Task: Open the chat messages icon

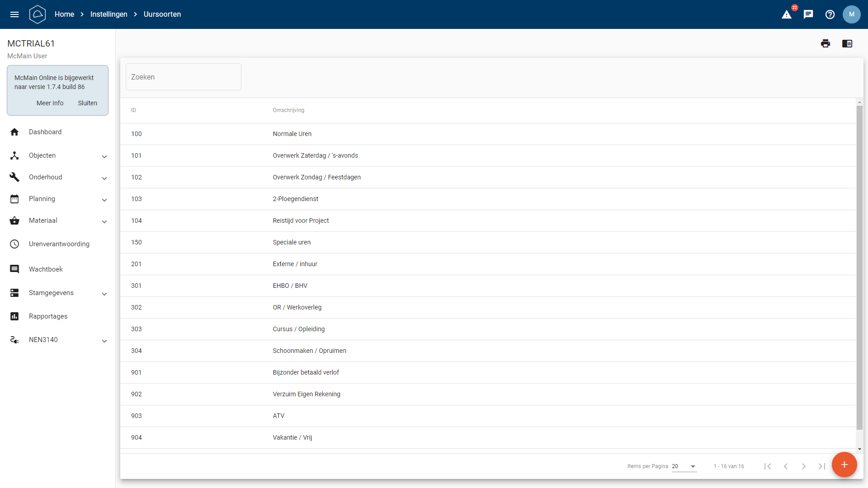Action: pos(808,14)
